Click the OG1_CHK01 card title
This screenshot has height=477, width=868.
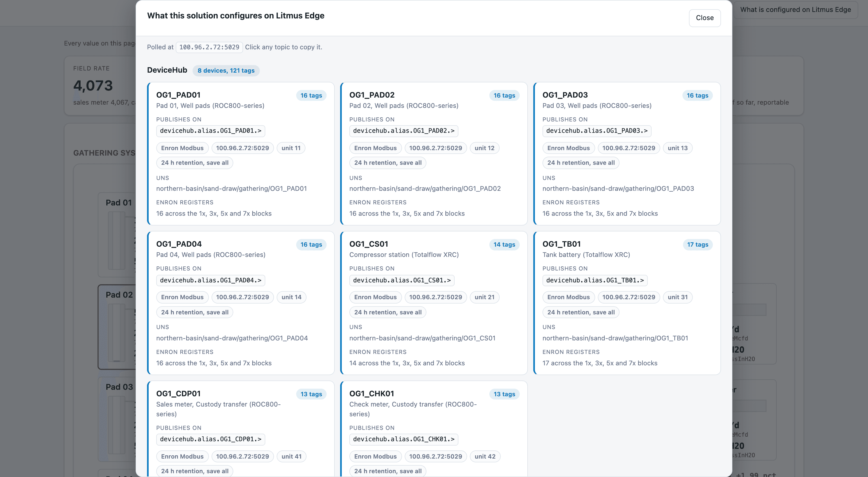(372, 394)
